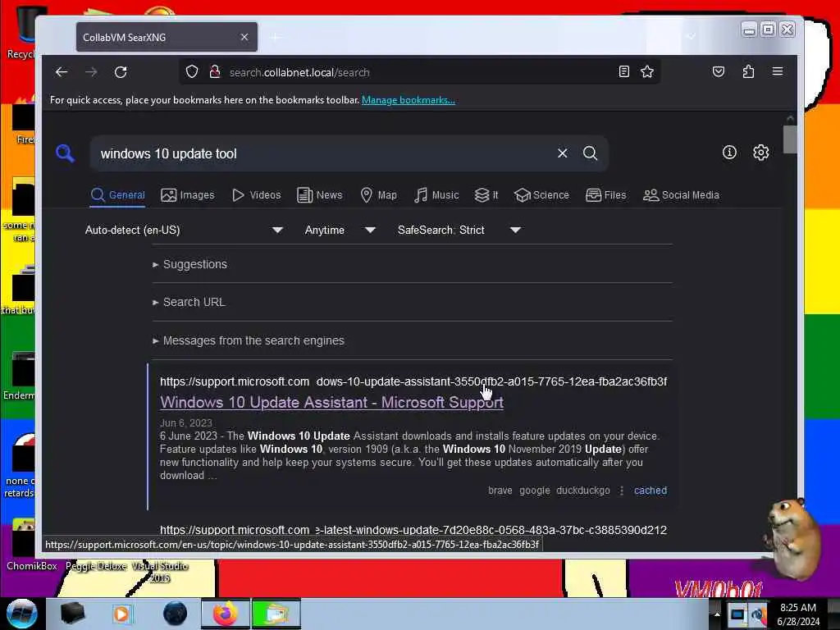The height and width of the screenshot is (630, 840).
Task: Switch to the General search tab
Action: click(118, 195)
